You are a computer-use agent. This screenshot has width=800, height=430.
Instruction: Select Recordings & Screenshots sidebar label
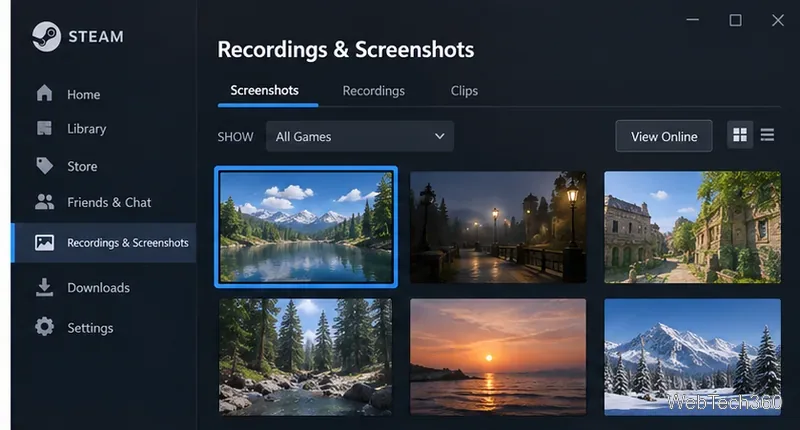(128, 243)
